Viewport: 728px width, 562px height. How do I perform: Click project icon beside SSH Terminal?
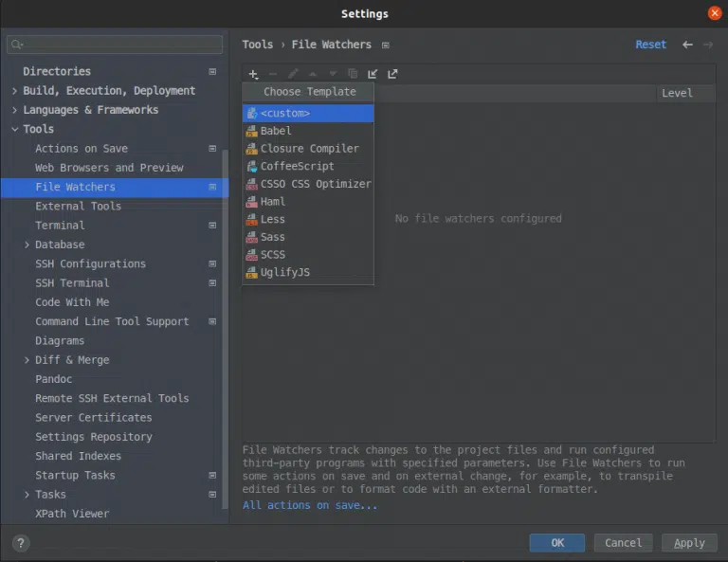(212, 283)
